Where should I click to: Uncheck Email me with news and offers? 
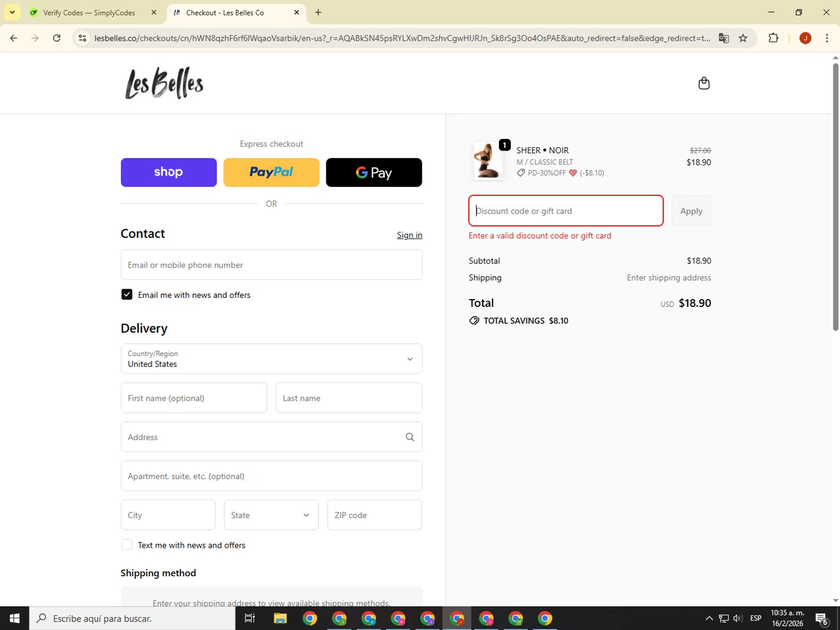pyautogui.click(x=127, y=295)
